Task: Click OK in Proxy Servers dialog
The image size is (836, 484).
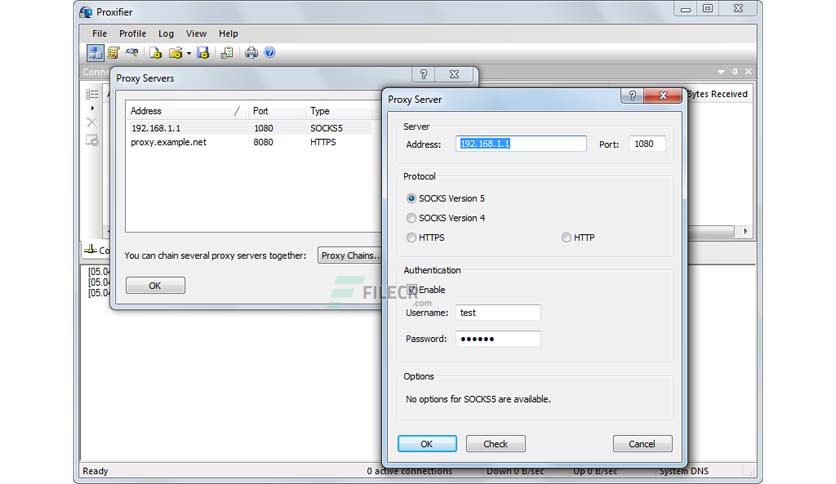Action: pyautogui.click(x=155, y=285)
